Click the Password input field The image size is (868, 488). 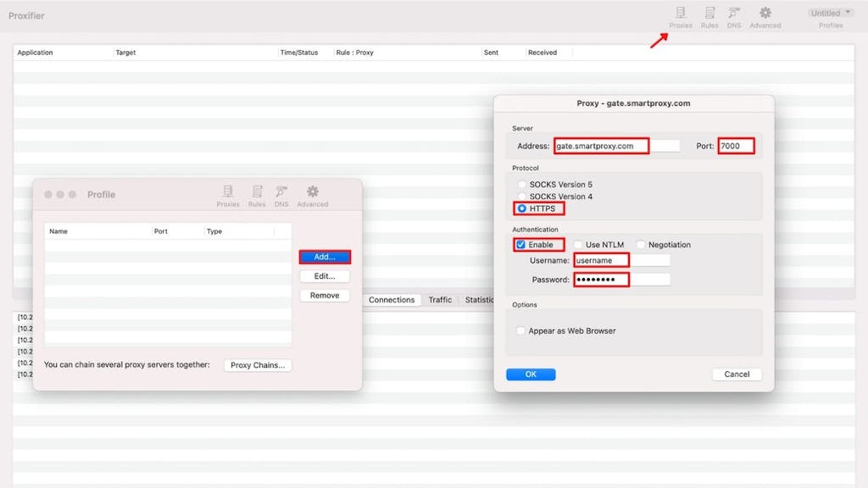point(621,280)
